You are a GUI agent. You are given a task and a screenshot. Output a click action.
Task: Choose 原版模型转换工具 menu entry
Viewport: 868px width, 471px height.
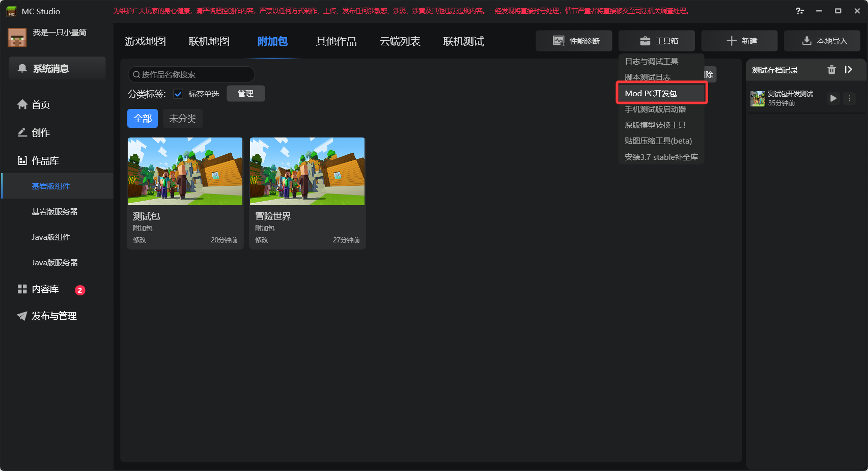coord(655,125)
